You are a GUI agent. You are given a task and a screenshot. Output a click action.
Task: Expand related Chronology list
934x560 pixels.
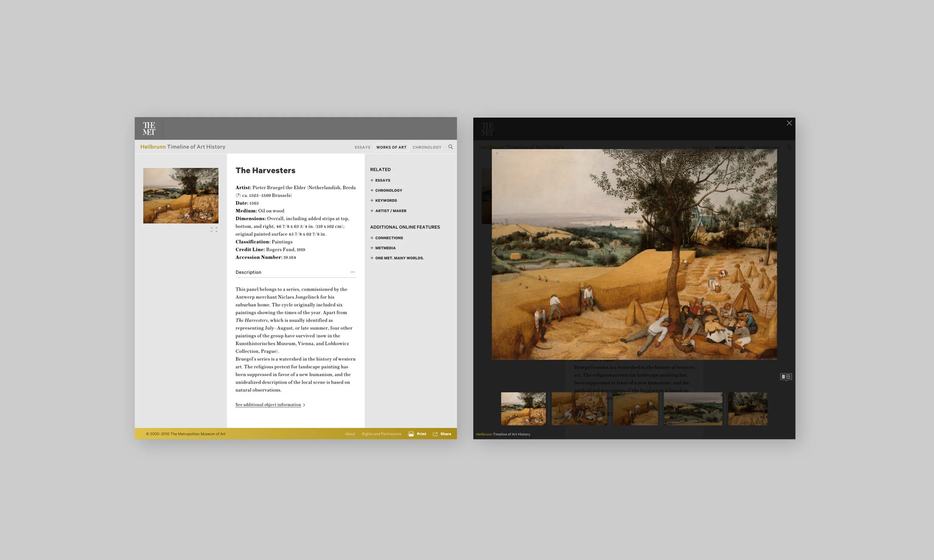[386, 190]
